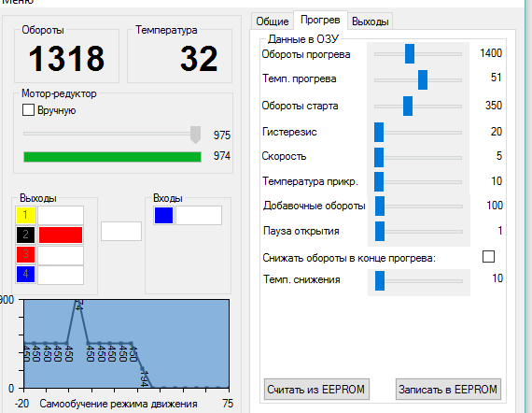
Task: Click red output swatch 3
Action: (25, 255)
